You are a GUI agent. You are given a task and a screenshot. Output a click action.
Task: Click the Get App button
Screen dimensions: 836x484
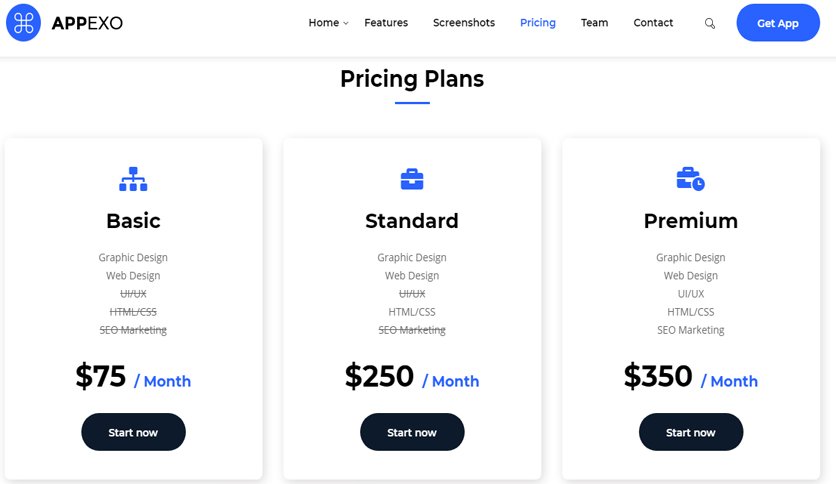coord(778,22)
